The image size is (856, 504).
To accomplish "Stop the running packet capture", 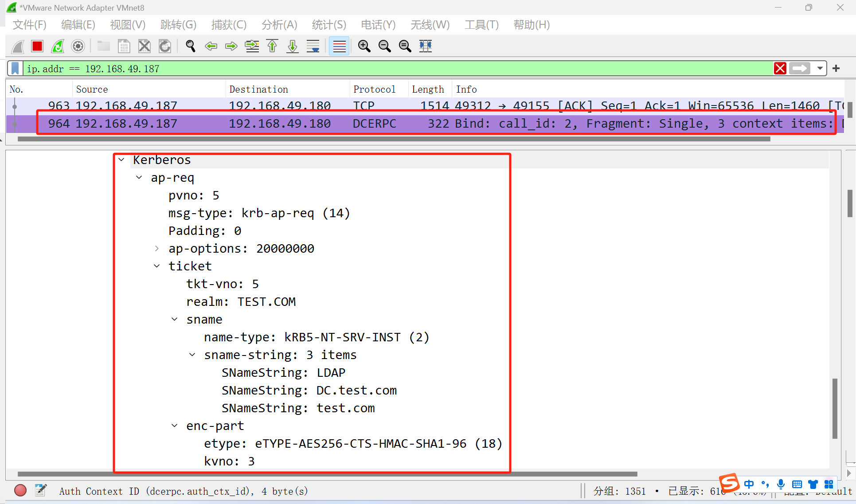I will tap(37, 46).
